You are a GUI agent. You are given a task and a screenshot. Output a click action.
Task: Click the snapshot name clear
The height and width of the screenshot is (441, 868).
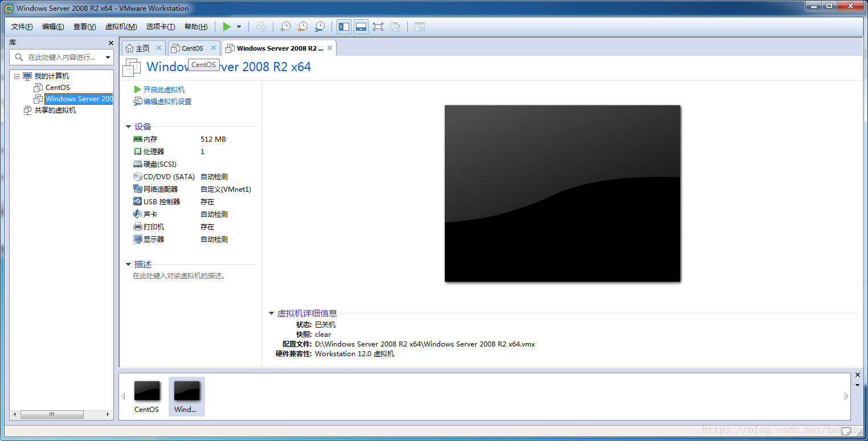(x=323, y=334)
